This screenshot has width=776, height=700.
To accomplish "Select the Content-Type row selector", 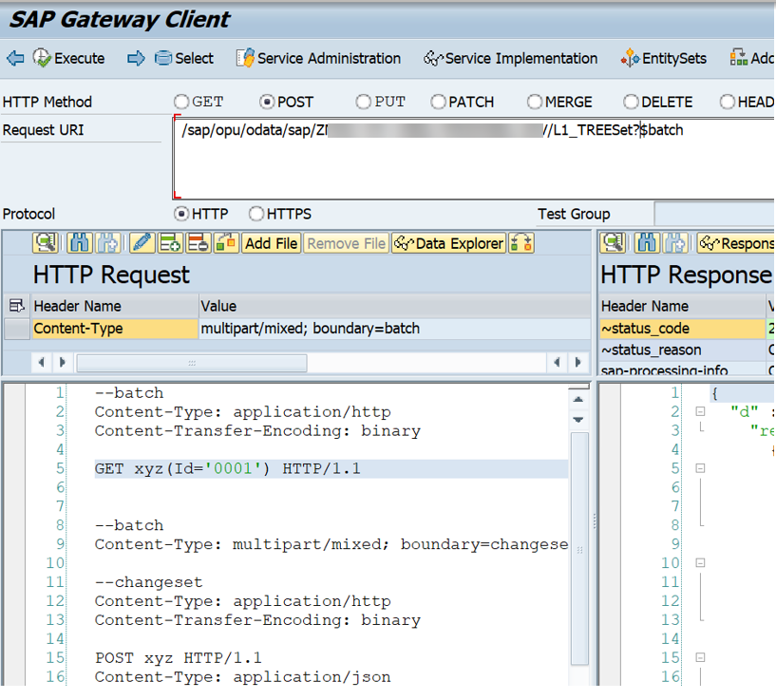I will tap(17, 329).
